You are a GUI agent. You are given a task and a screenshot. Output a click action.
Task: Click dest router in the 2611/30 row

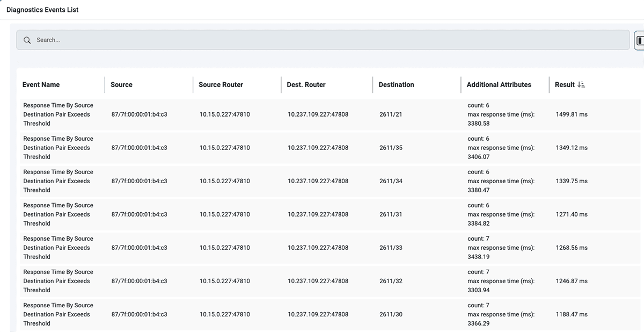pyautogui.click(x=318, y=314)
